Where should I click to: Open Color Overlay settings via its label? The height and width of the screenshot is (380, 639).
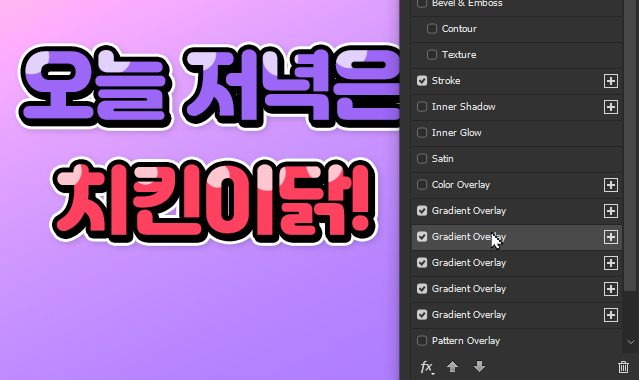461,185
